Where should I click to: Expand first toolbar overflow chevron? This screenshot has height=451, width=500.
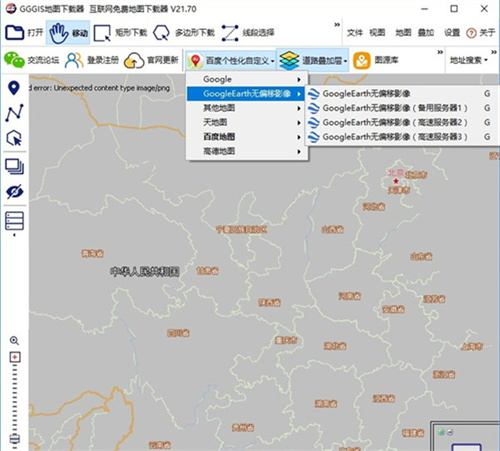click(337, 25)
